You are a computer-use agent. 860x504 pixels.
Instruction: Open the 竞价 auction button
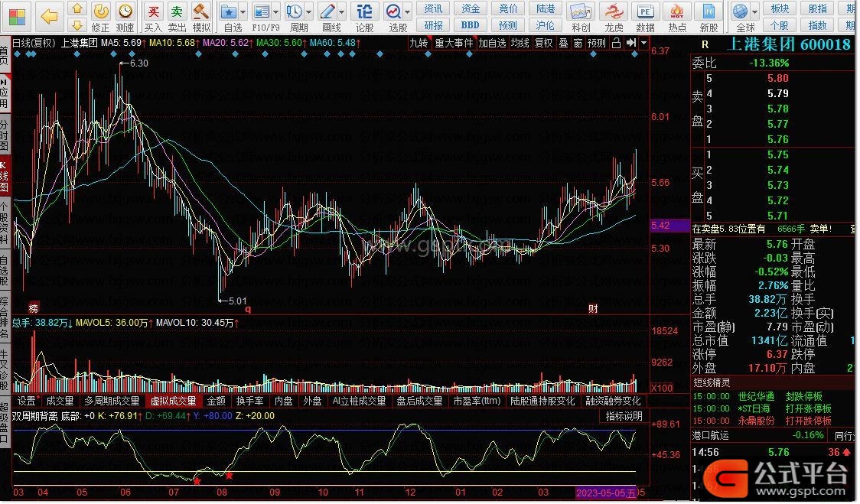point(508,8)
